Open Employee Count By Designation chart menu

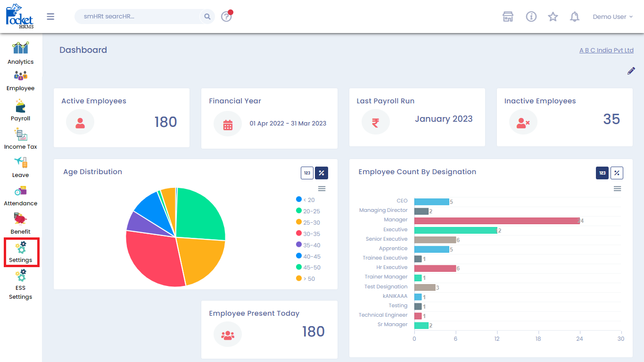tap(617, 189)
